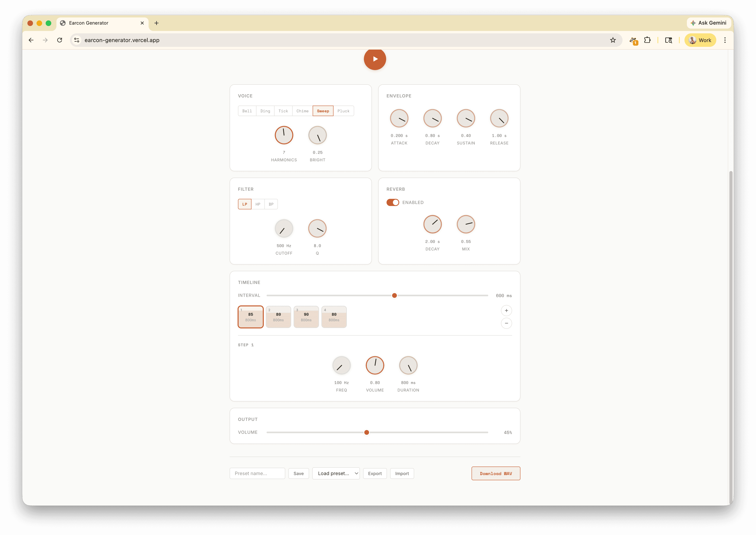Adjust the Sustain knob
Image resolution: width=756 pixels, height=535 pixels.
click(x=466, y=118)
